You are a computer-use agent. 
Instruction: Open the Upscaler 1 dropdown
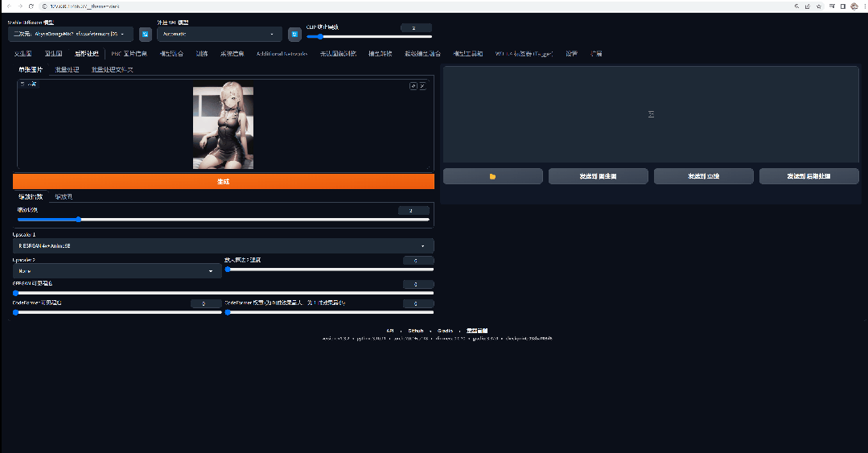[223, 246]
